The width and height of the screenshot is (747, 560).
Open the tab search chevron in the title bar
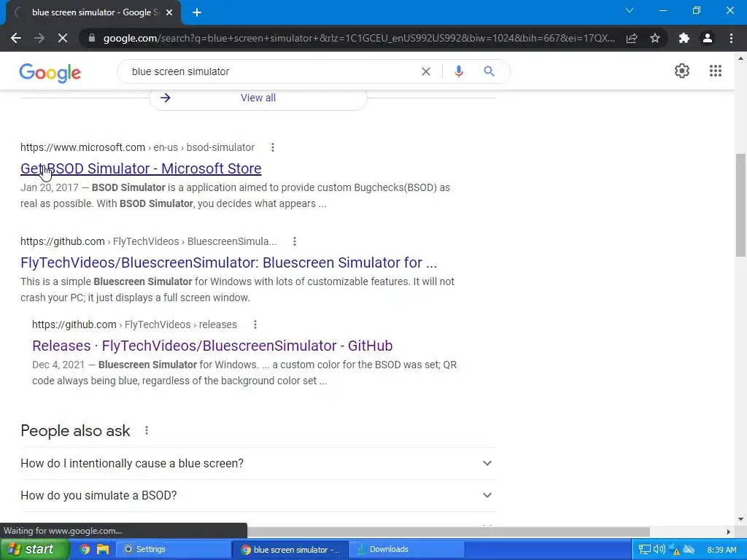click(630, 10)
